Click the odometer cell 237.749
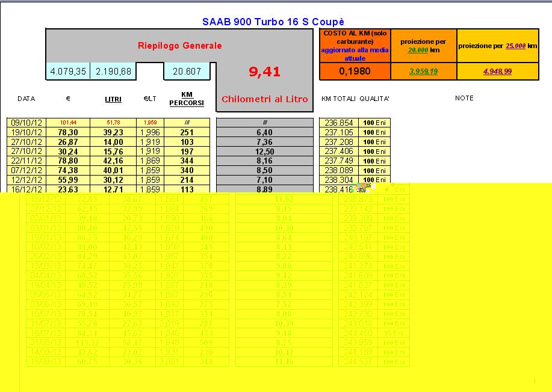Viewport: 552px width, 392px height. click(x=339, y=161)
